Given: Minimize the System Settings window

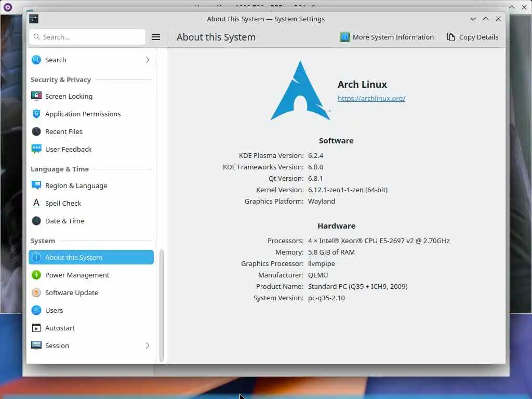Looking at the screenshot, I should pos(473,19).
